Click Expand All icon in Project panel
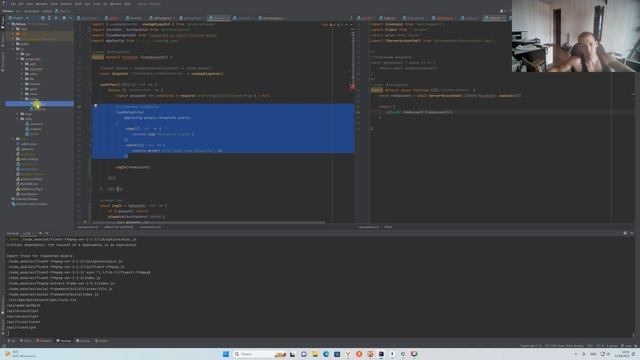640x360 pixels. 49,18
